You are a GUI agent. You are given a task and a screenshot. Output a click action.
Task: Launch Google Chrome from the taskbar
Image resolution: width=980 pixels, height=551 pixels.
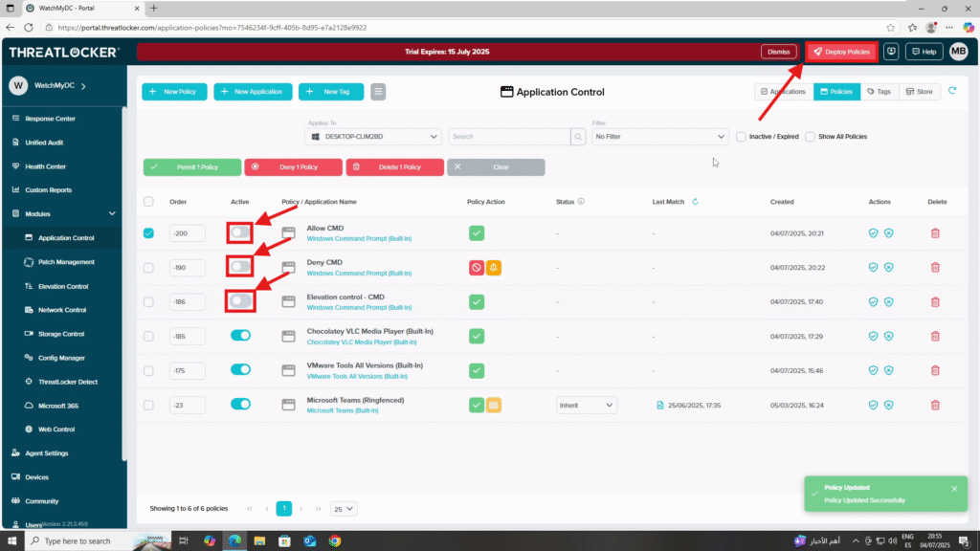[x=335, y=541]
